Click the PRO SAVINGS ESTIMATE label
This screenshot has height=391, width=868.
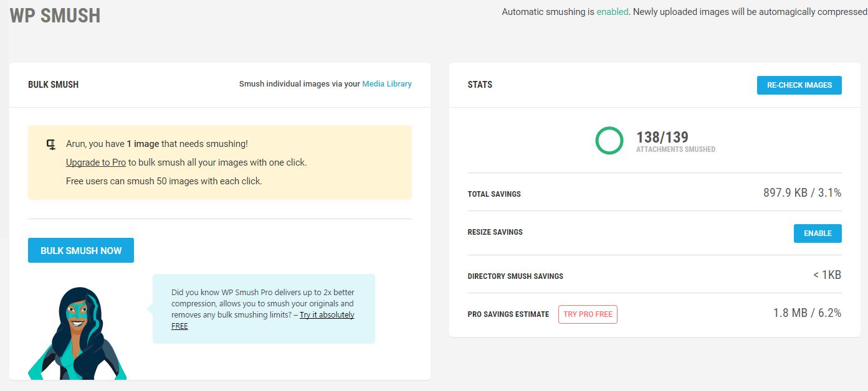[x=508, y=314]
